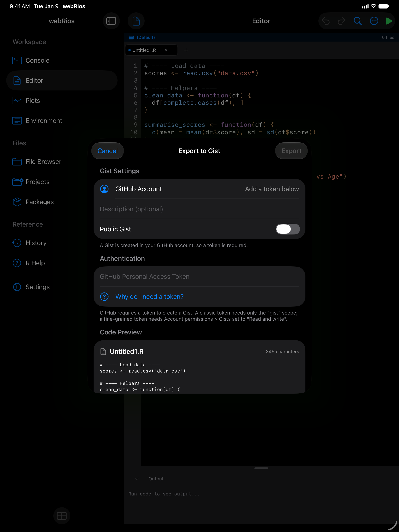Click the redo arrow in toolbar
Viewport: 399px width, 532px height.
point(342,21)
